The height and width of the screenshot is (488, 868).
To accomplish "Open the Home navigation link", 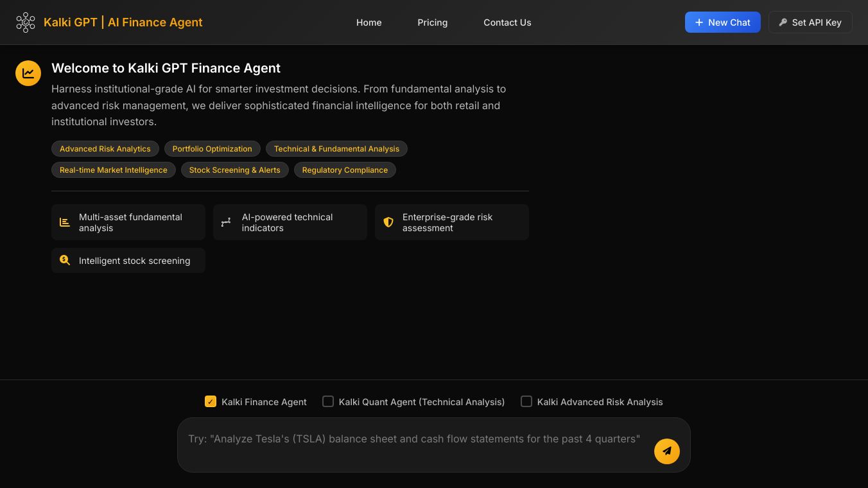I will 369,22.
